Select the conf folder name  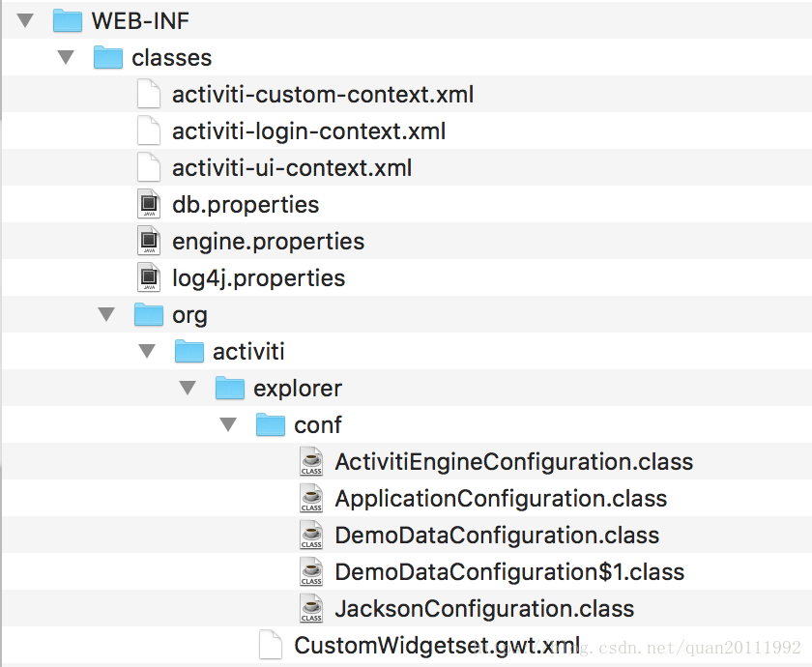tap(318, 425)
